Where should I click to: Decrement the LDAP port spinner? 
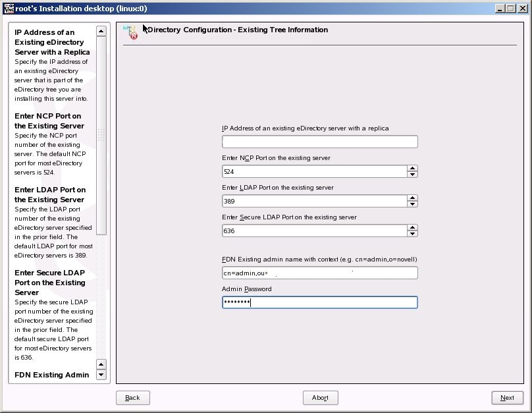point(412,204)
